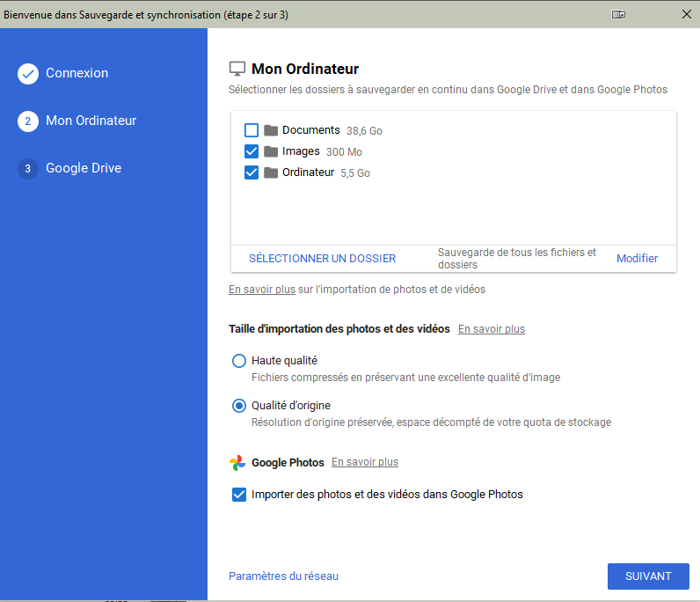Uncheck the Images folder checkbox

252,151
